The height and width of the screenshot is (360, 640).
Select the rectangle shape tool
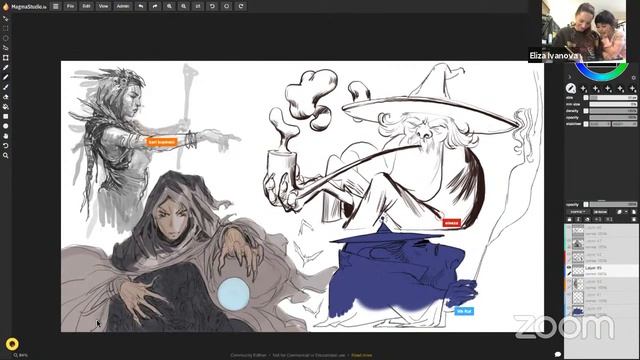5,117
